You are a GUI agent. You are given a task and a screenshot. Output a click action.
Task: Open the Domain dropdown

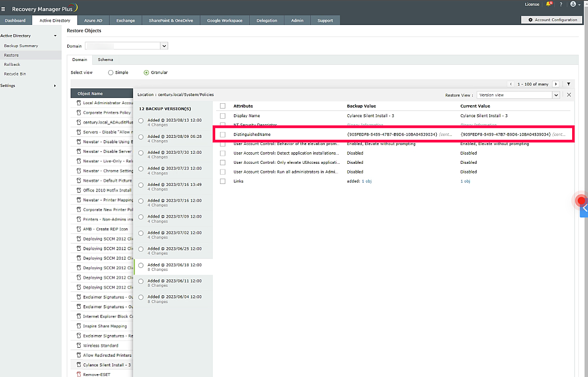point(164,46)
